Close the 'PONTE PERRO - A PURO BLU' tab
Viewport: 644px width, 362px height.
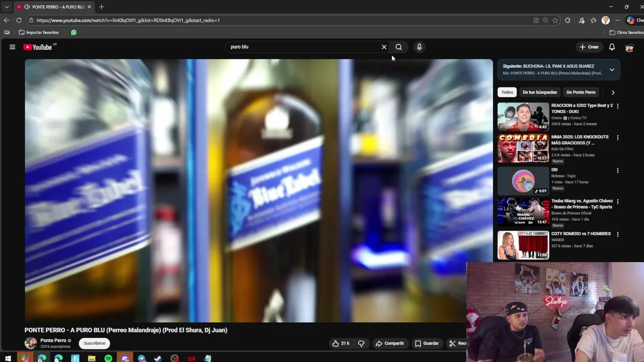coord(89,7)
